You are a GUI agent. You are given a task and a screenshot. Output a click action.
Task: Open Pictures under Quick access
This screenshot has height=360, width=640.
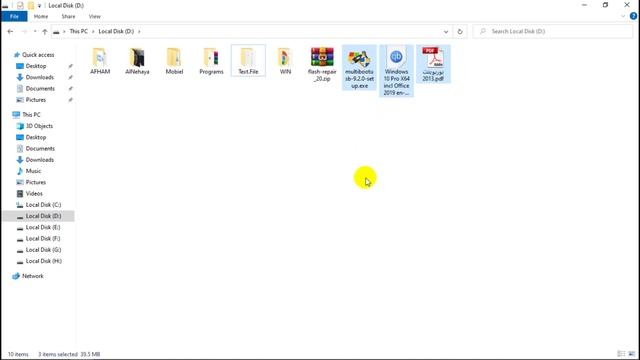36,100
